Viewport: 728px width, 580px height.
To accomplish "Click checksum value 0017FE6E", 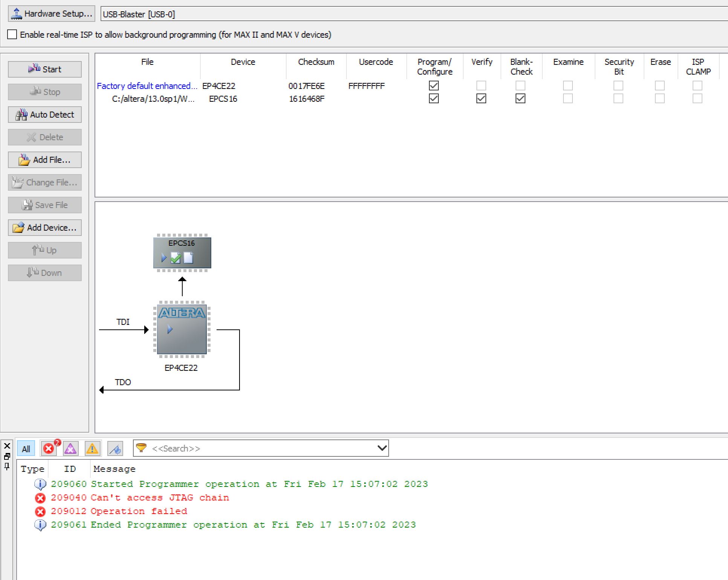I will 306,86.
